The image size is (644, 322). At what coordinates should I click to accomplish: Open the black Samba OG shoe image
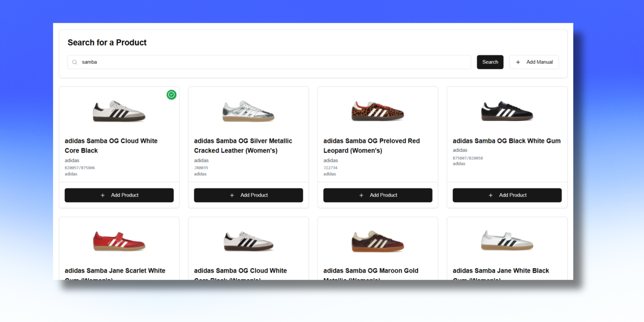507,111
